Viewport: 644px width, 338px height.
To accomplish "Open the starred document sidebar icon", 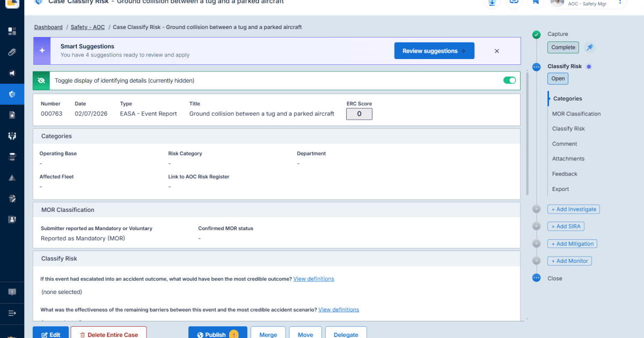I will (12, 115).
